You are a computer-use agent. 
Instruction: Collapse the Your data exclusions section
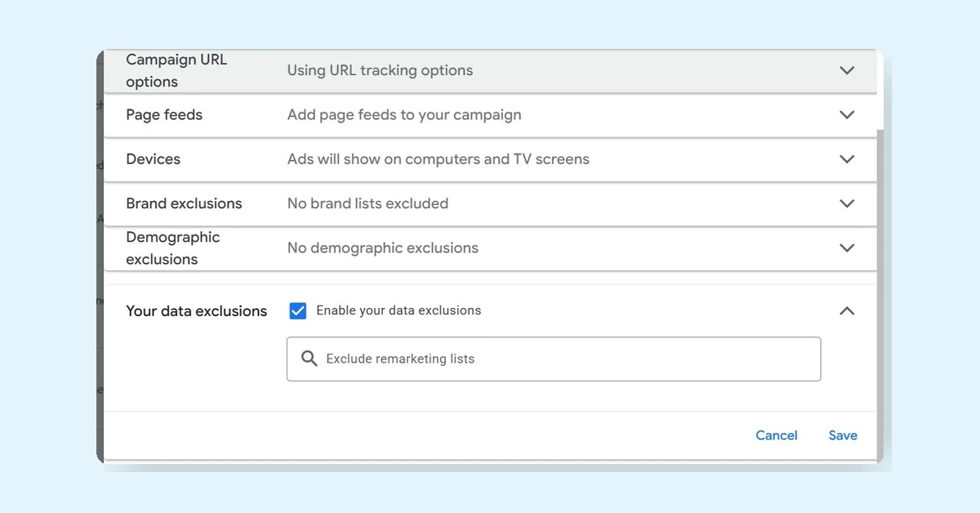click(x=847, y=310)
